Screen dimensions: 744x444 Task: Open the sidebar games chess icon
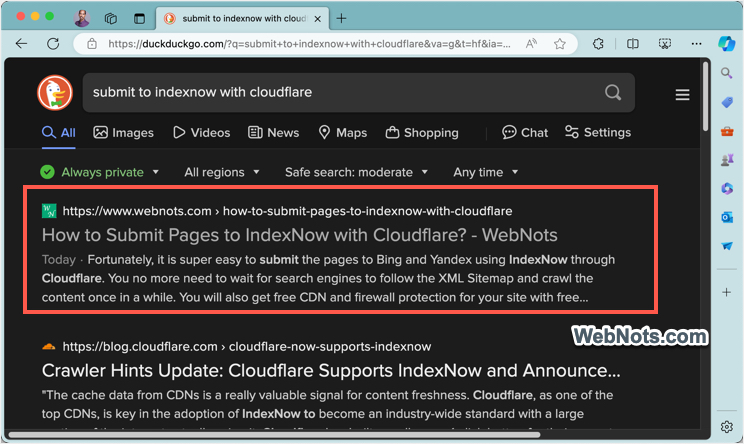[726, 160]
